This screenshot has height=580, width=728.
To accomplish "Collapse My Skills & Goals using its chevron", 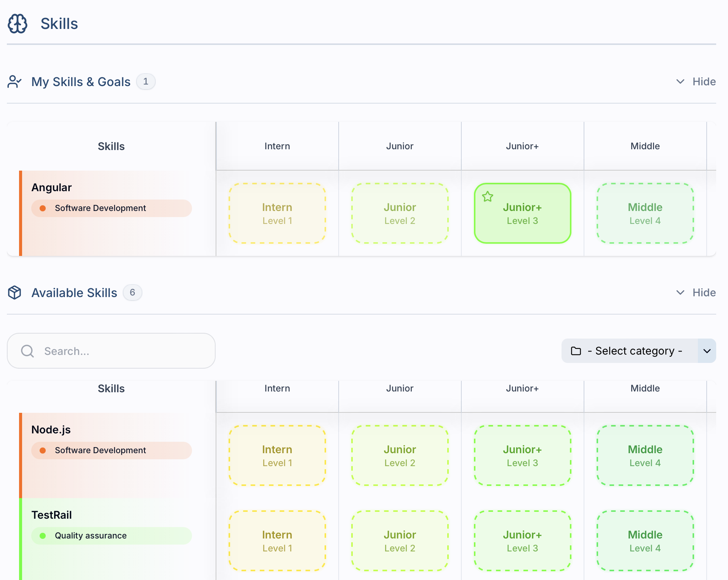I will coord(680,81).
